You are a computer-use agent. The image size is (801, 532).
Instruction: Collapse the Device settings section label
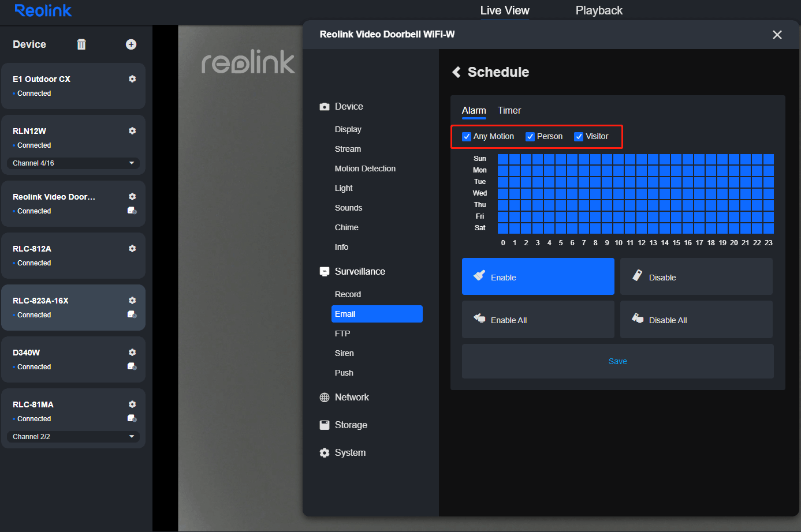click(349, 107)
